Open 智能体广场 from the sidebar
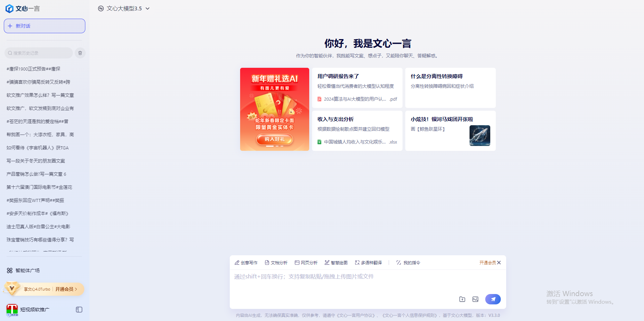Viewport: 644px width, 321px height. point(23,270)
